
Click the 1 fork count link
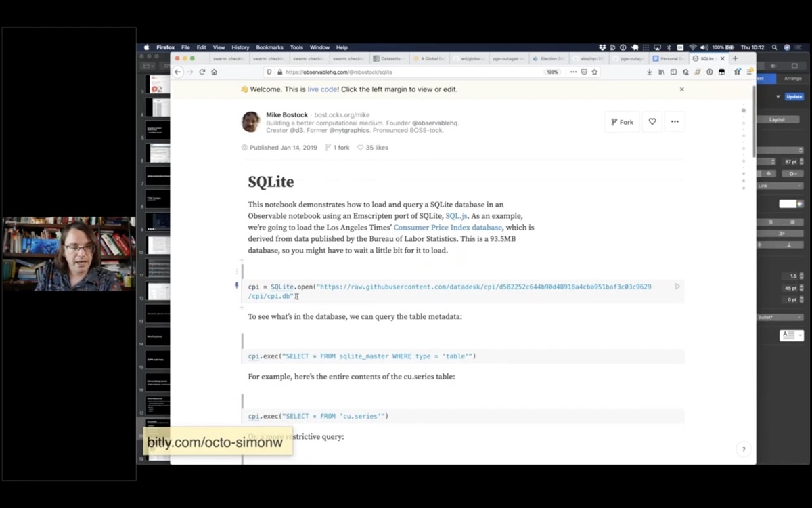337,148
